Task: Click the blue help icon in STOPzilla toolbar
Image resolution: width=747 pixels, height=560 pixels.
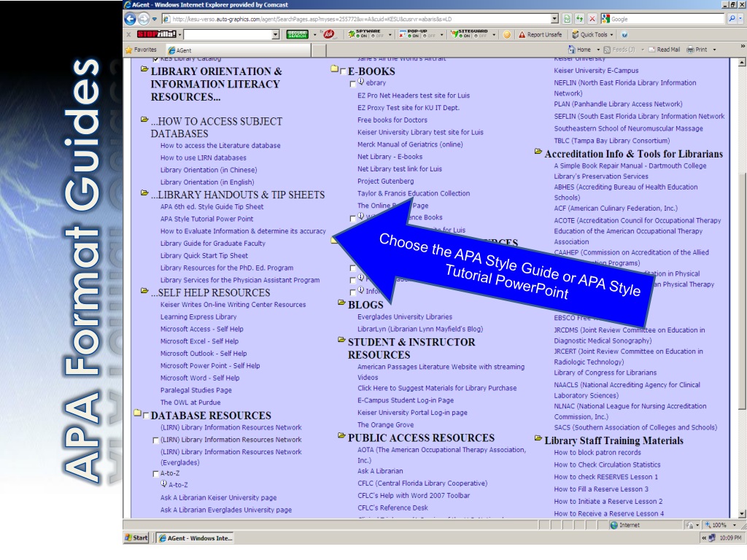Action: (624, 35)
